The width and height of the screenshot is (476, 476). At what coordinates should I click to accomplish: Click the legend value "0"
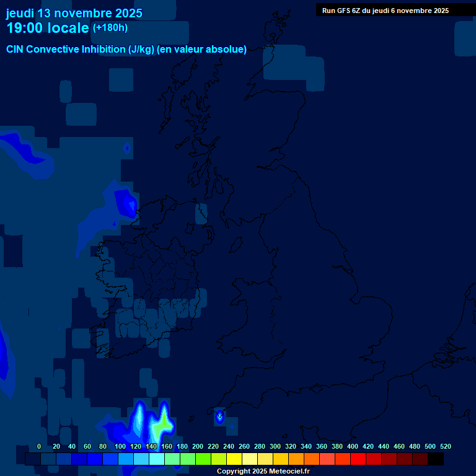tap(39, 446)
